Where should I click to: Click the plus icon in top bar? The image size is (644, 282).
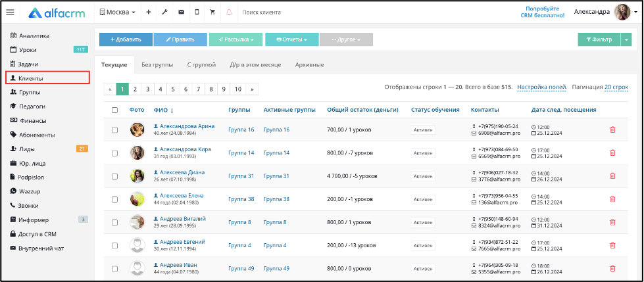[x=148, y=12]
